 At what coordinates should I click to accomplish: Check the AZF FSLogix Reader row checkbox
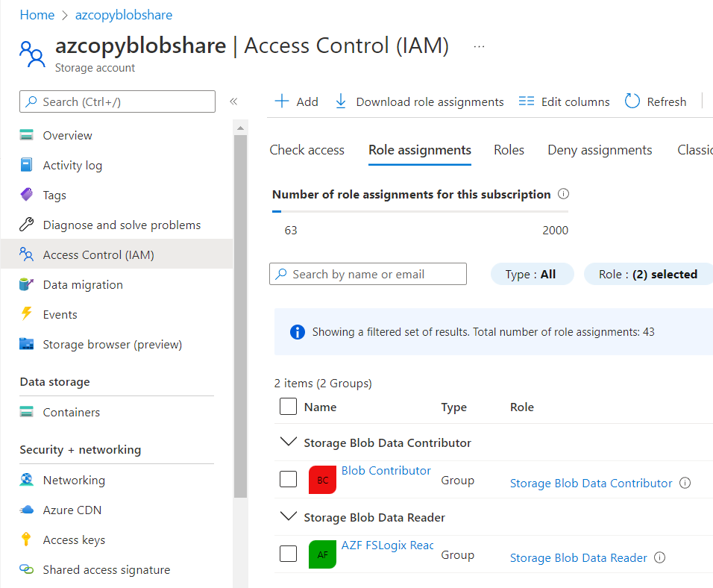(x=289, y=554)
